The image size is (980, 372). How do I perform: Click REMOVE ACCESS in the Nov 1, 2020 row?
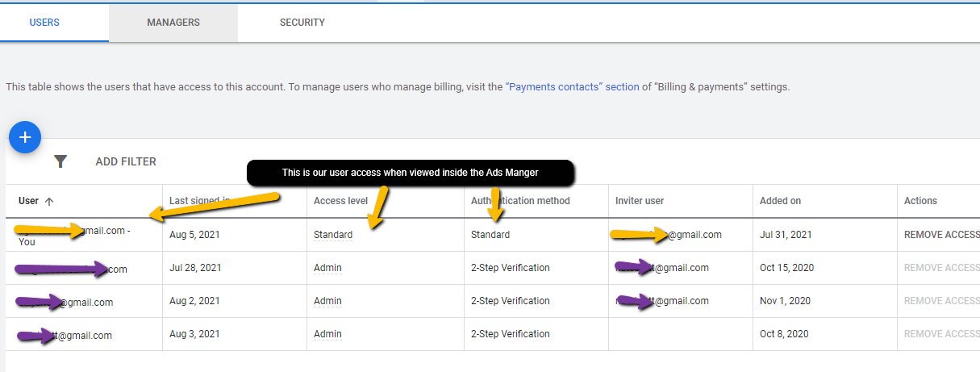pyautogui.click(x=941, y=301)
